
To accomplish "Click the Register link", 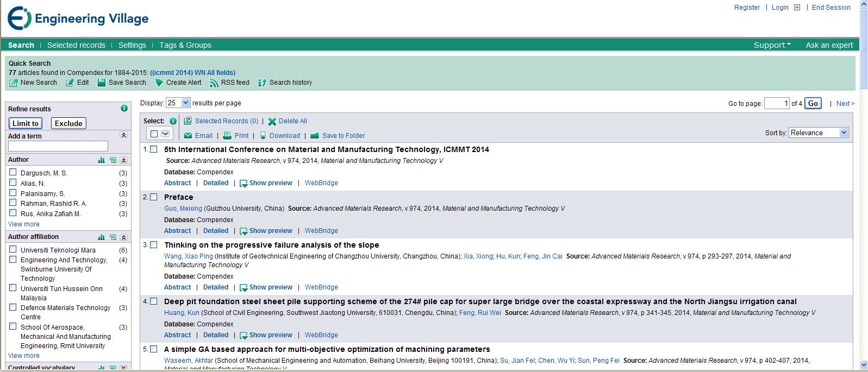I will [x=747, y=8].
